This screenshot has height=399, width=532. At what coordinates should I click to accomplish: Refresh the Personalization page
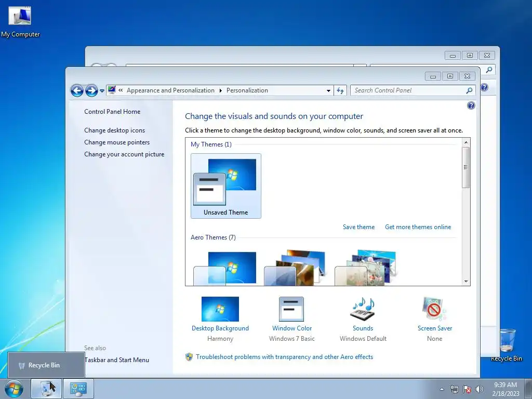click(340, 90)
